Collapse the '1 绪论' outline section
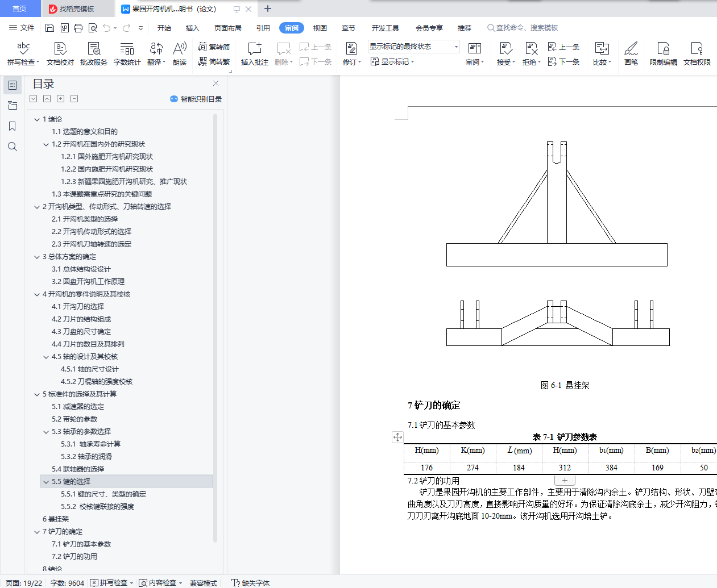This screenshot has width=717, height=588. coord(37,119)
